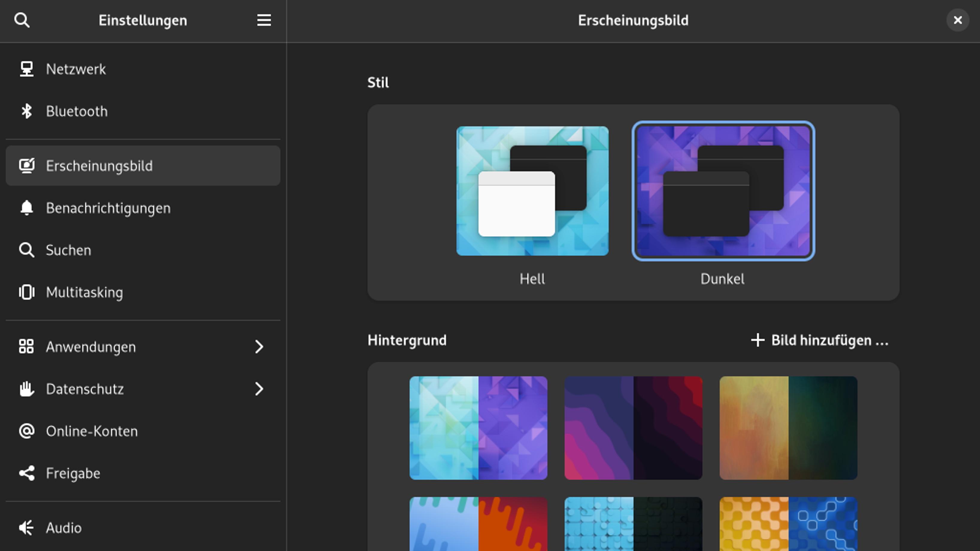Viewport: 980px width, 551px height.
Task: Click the Einstellungen title text
Action: [143, 20]
